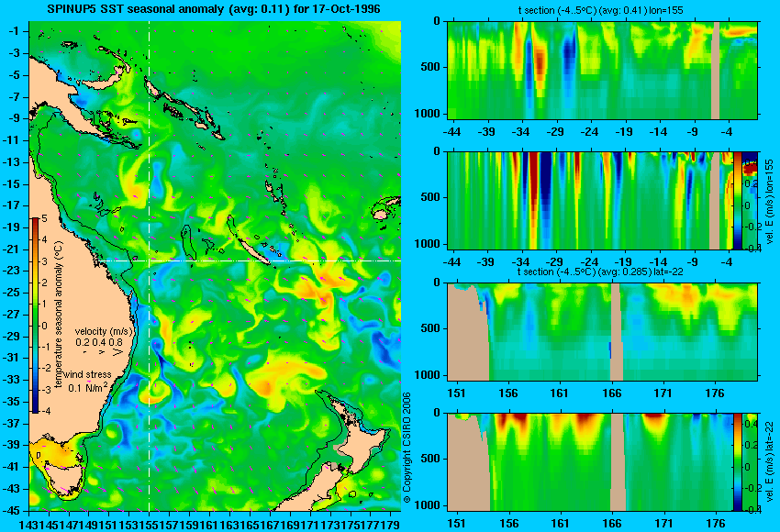Click the horizontal dashed white line at latitude -22
Screen dimensions: 780x532
[x=249, y=260]
